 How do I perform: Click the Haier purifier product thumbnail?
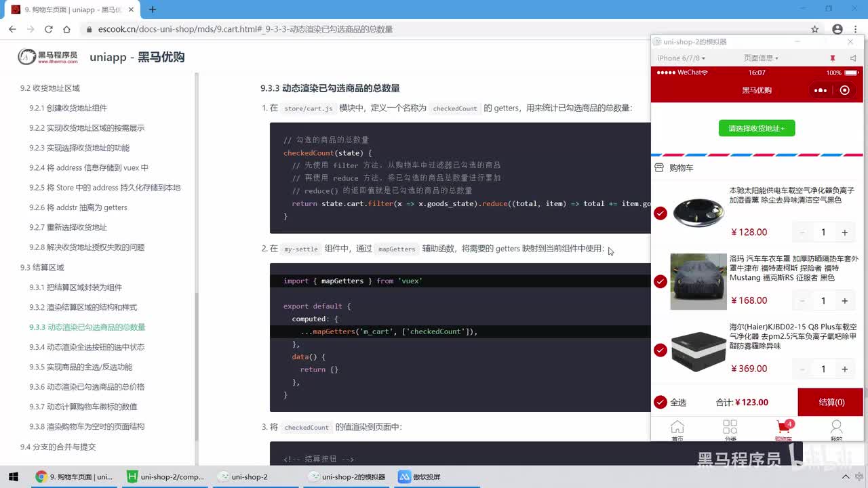pos(698,350)
